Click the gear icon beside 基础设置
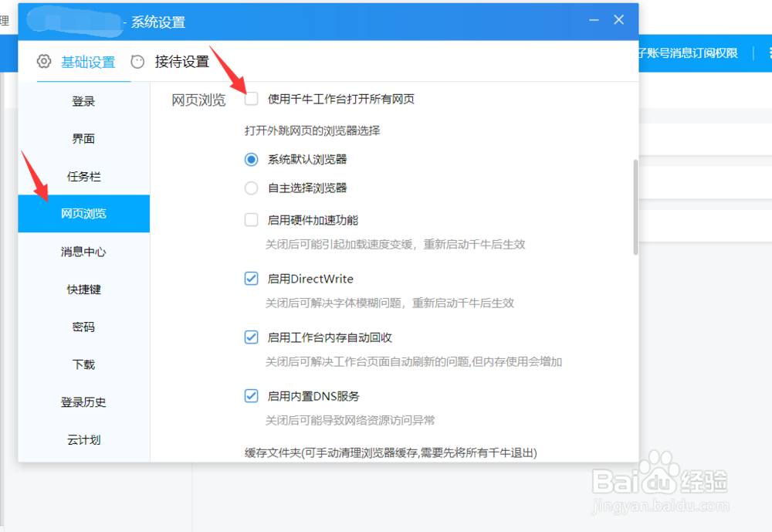This screenshot has height=532, width=772. [44, 62]
